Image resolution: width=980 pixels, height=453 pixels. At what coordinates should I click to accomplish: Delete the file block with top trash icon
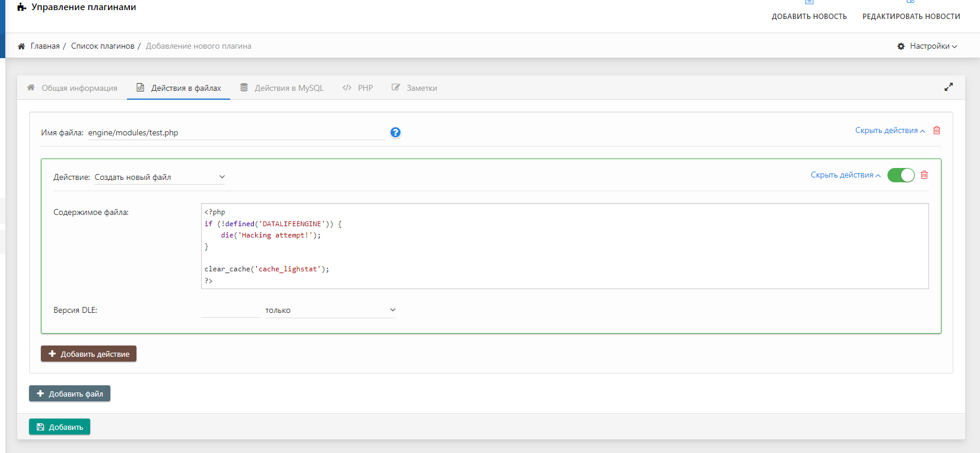click(x=937, y=130)
